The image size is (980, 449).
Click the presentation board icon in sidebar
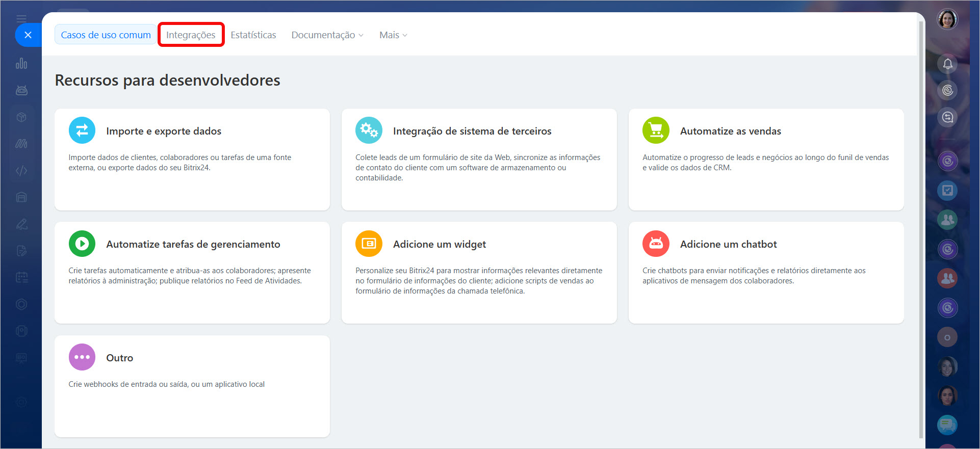tap(21, 358)
